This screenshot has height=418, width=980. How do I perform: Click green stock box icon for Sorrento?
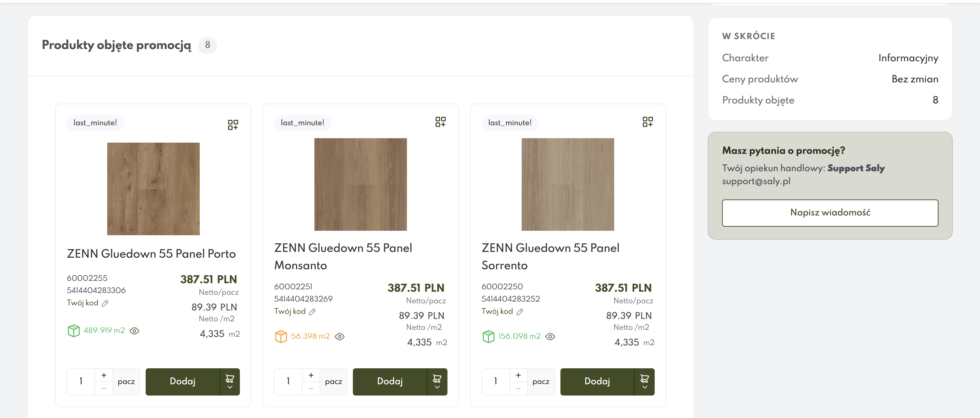coord(489,337)
